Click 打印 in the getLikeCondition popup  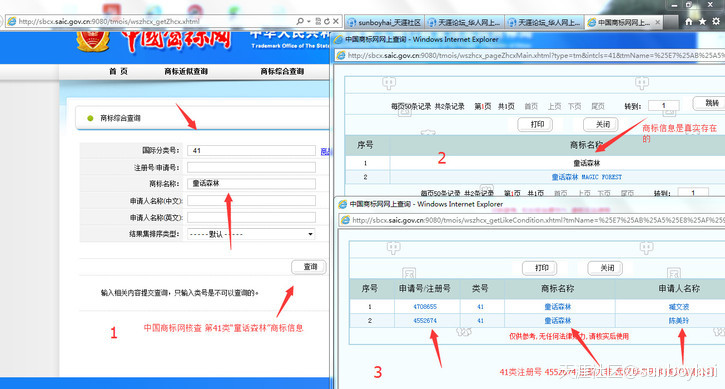(540, 268)
